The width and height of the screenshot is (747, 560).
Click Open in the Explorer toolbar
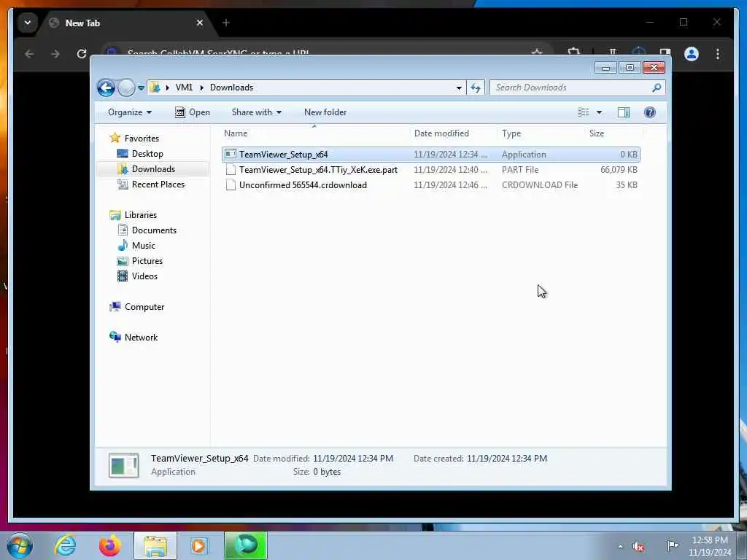coord(193,112)
